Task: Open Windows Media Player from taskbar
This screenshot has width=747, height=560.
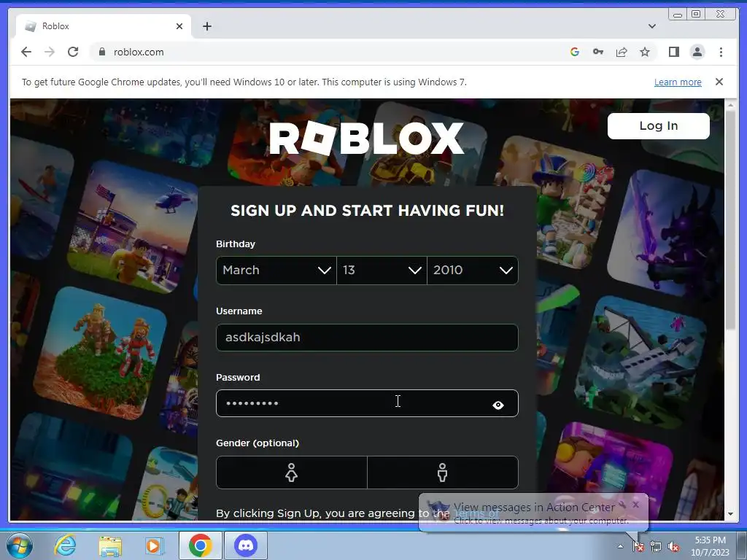Action: click(153, 545)
